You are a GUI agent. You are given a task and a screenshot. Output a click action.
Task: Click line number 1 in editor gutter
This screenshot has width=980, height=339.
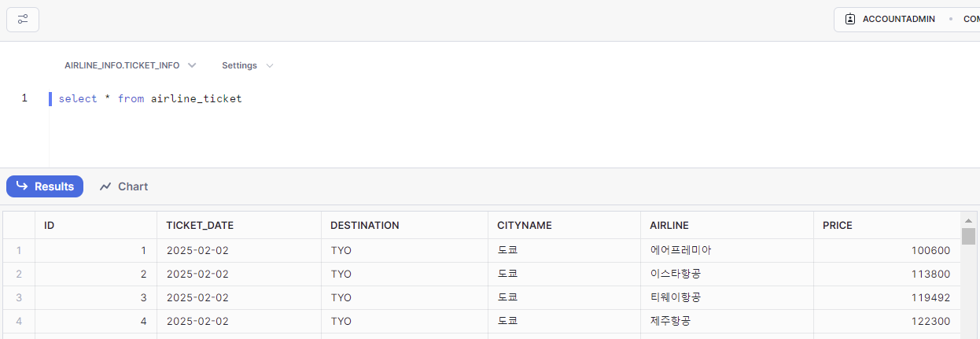[x=24, y=98]
